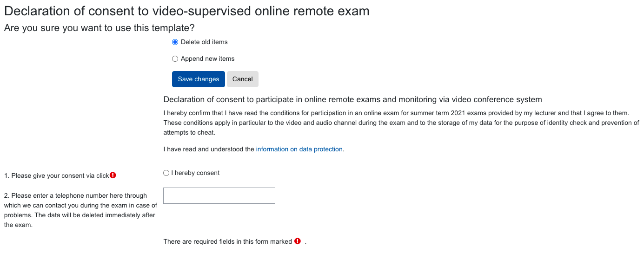Screen dimensions: 644x253
Task: Open the information on data protection link
Action: pos(299,149)
